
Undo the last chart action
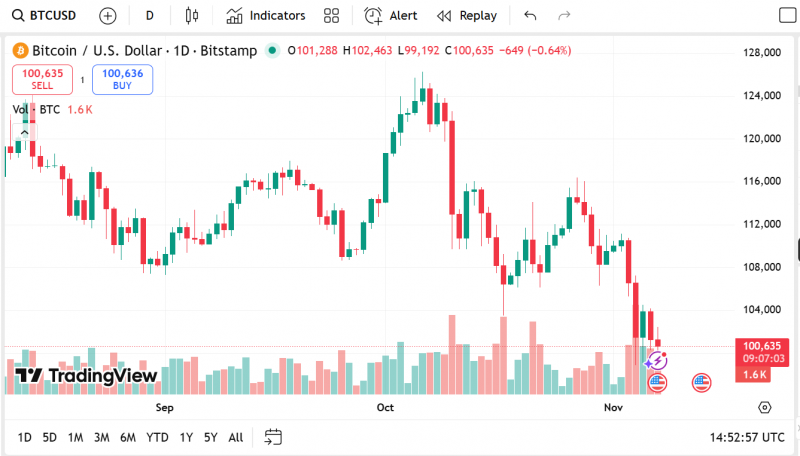pyautogui.click(x=530, y=16)
